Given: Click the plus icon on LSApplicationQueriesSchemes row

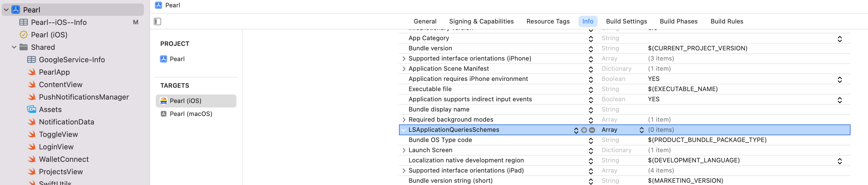Looking at the screenshot, I should pos(584,130).
